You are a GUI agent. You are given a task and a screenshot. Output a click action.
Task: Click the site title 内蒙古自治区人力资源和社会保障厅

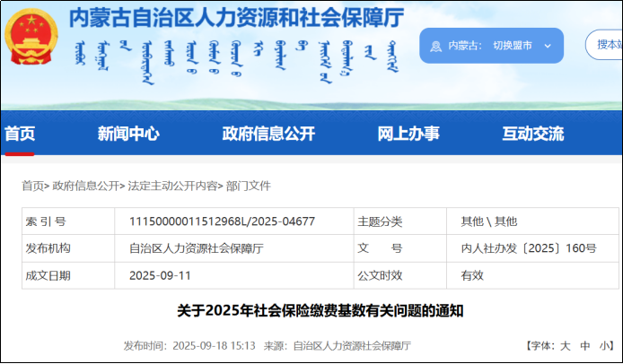[237, 17]
